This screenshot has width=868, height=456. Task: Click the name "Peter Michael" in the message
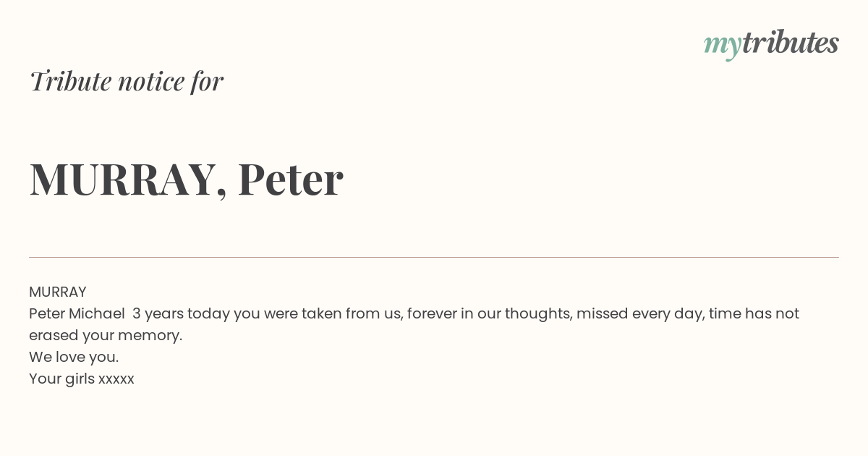pos(77,313)
